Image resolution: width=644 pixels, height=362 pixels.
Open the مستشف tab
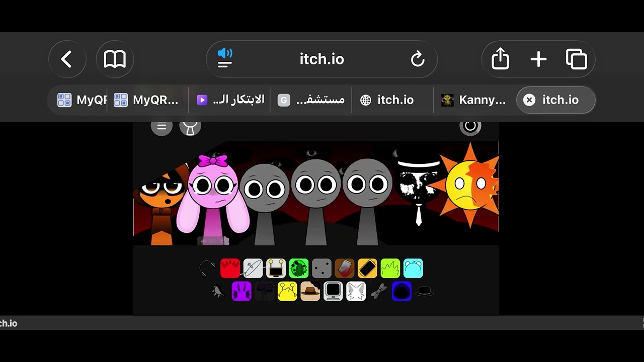click(x=311, y=100)
